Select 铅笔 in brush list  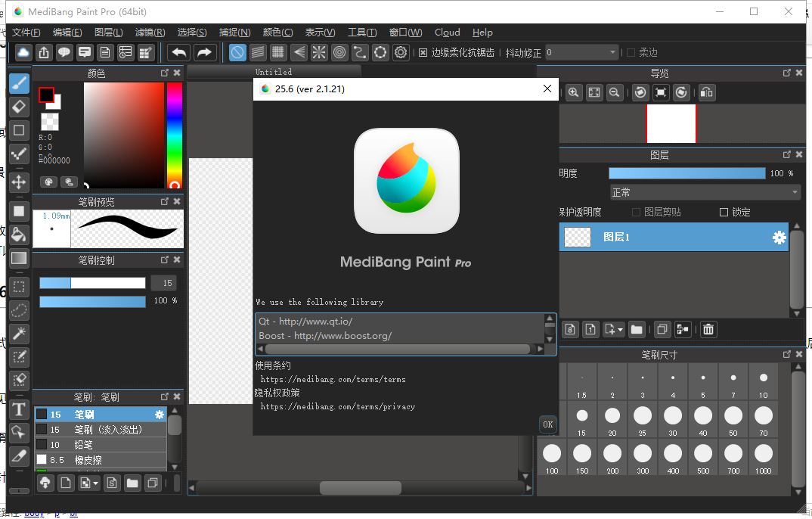click(x=101, y=444)
